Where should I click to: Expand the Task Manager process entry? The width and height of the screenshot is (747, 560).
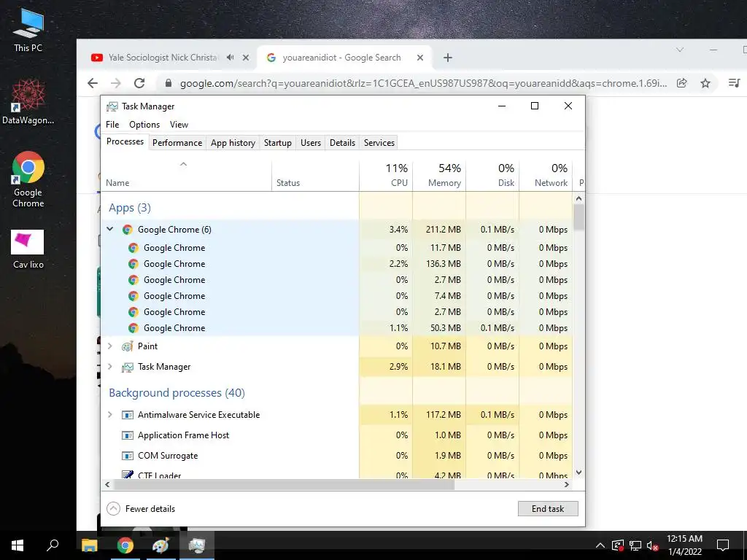tap(110, 367)
